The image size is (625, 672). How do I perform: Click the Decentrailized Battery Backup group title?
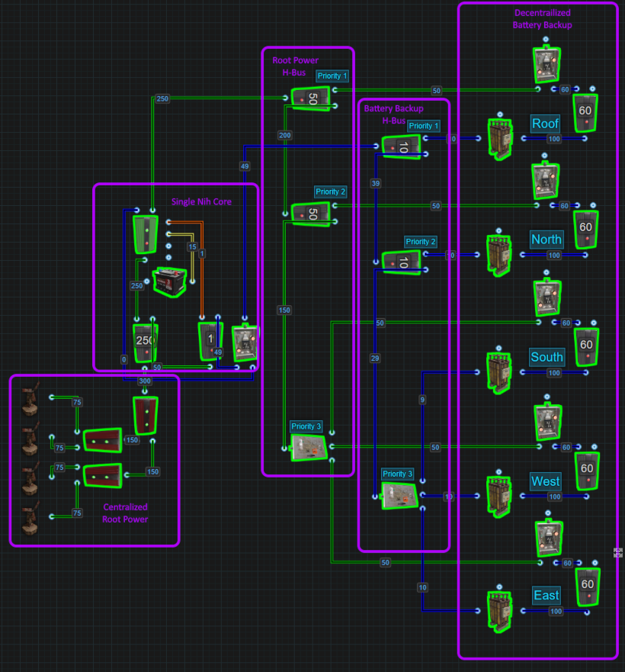[x=543, y=19]
